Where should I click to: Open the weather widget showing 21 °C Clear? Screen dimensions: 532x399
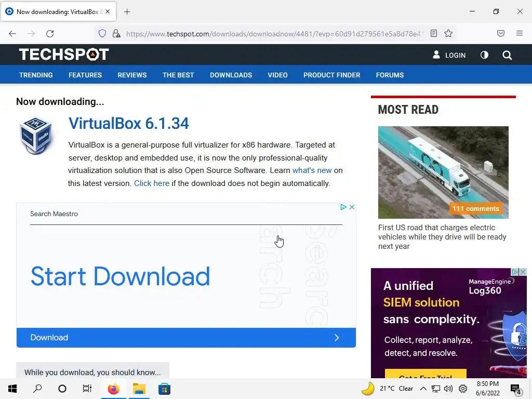pos(387,389)
